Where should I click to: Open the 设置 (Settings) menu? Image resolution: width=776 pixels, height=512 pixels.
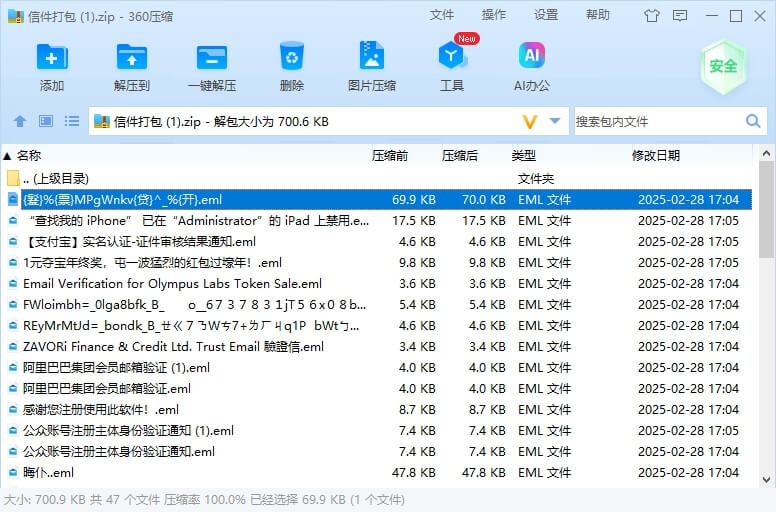(x=546, y=15)
